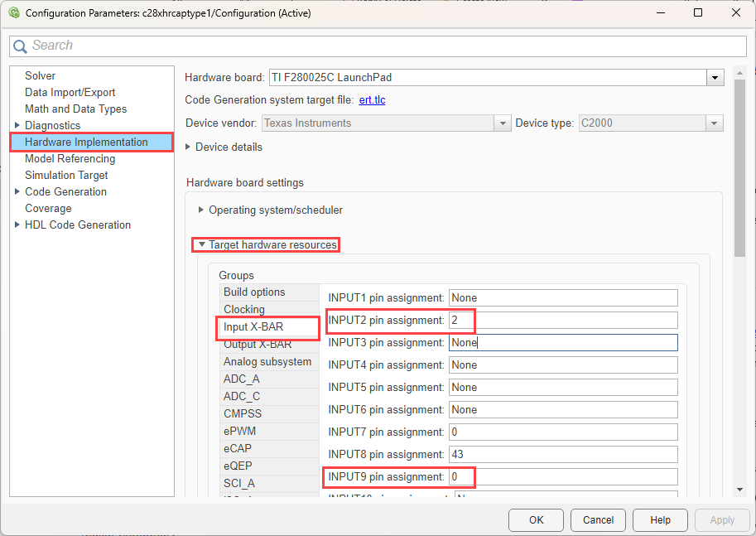Click the Help button
Image resolution: width=756 pixels, height=536 pixels.
coord(660,519)
